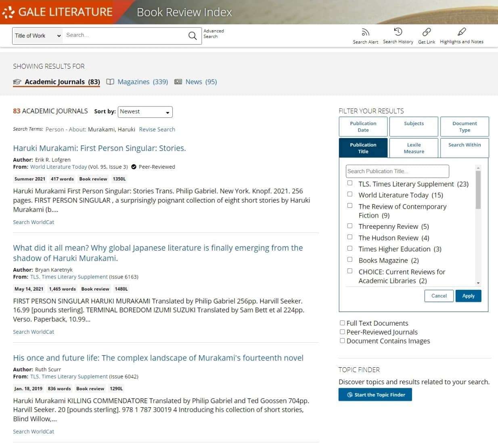Open the Sort by Newest dropdown
The image size is (498, 448).
coord(145,112)
